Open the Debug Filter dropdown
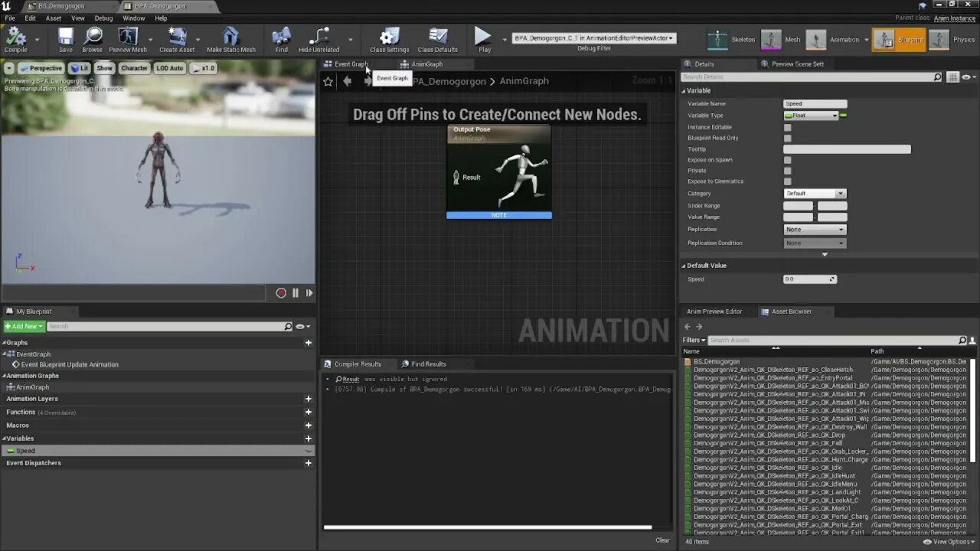 (594, 37)
